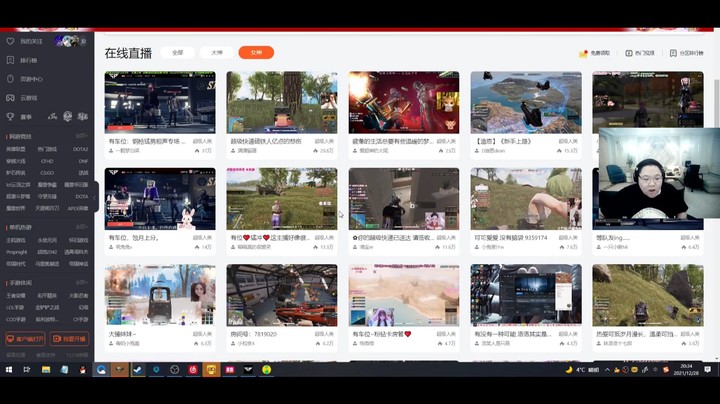
Task: Click the yellow-green round taskbar icon
Action: coord(266,370)
